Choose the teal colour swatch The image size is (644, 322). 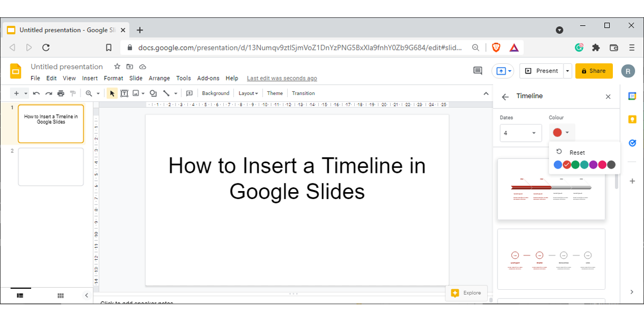pyautogui.click(x=584, y=165)
